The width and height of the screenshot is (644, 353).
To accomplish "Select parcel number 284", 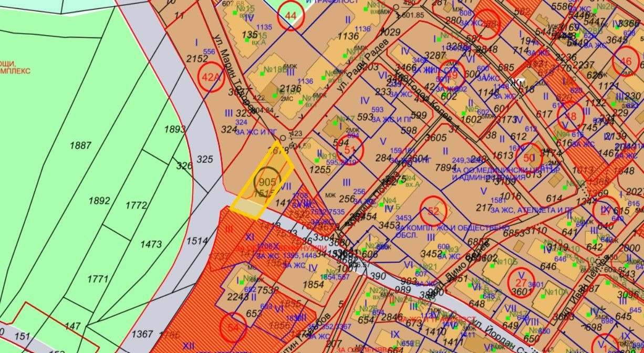I will click(x=383, y=159).
